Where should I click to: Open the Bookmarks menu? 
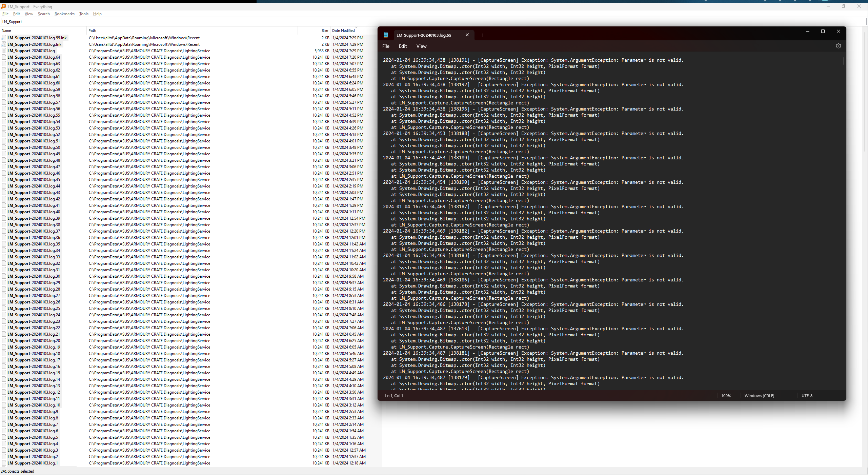(x=64, y=14)
